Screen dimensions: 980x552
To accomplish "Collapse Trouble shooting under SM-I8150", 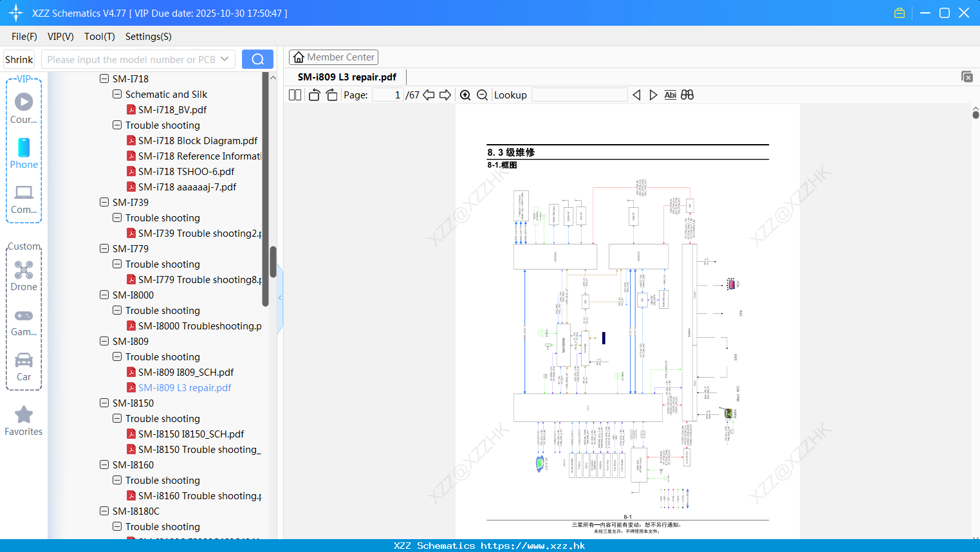I will tap(117, 418).
